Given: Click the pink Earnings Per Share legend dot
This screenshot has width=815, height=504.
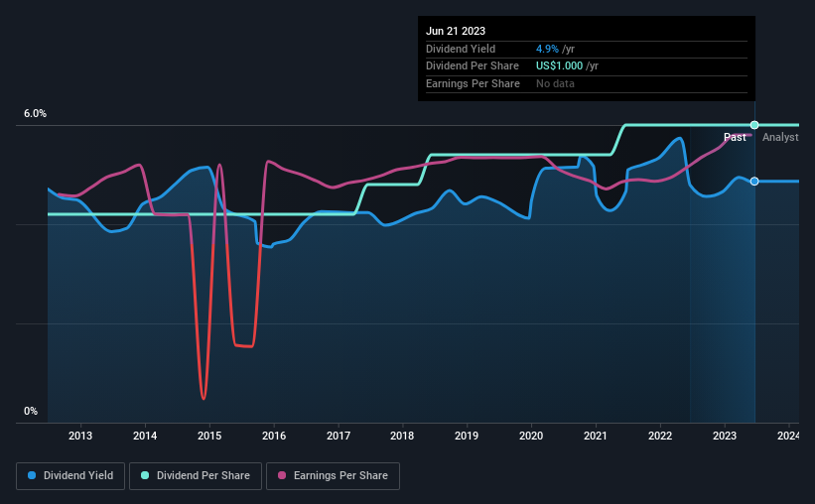Looking at the screenshot, I should click(x=282, y=475).
